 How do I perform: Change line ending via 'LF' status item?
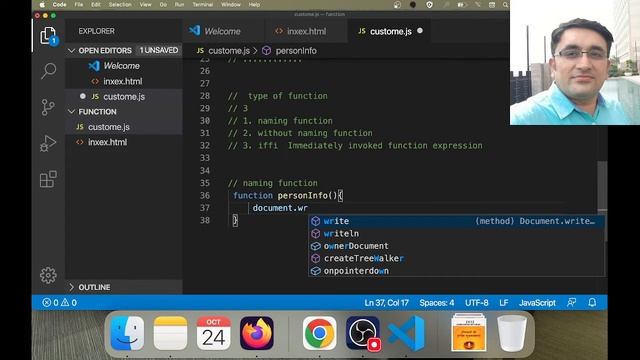pos(504,302)
